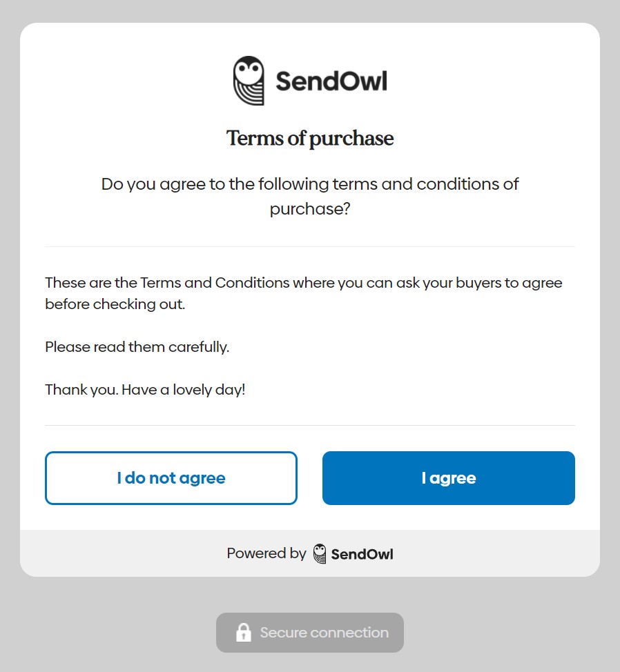620x672 pixels.
Task: Click the SendOwl owl logo at top
Action: 249,81
